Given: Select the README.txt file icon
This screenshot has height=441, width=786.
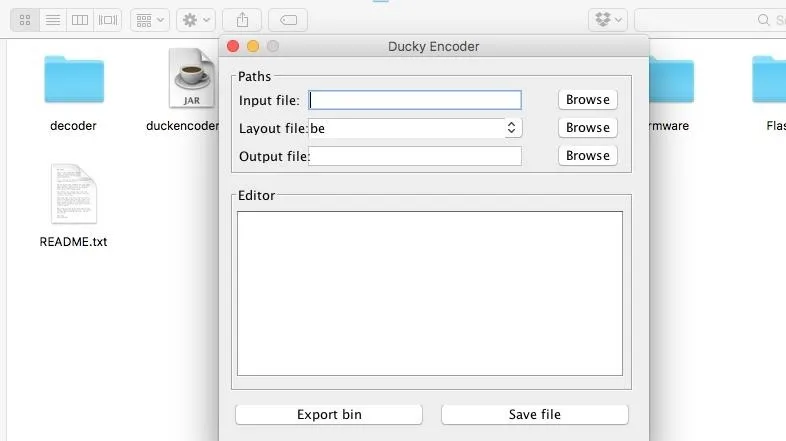Looking at the screenshot, I should coord(73,195).
